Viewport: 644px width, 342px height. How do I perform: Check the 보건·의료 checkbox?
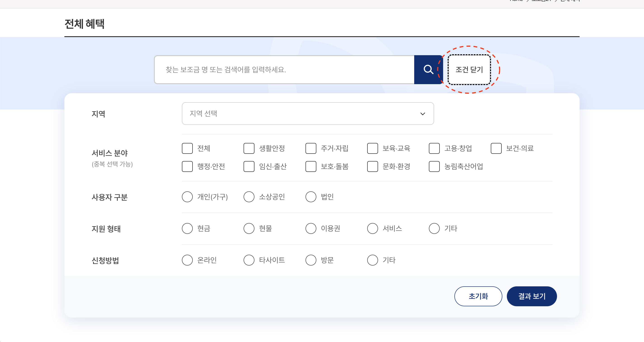click(x=496, y=148)
